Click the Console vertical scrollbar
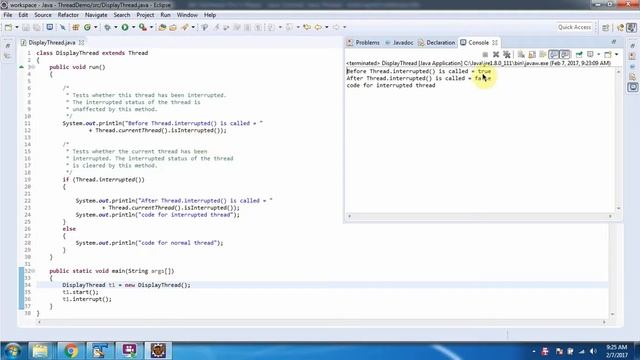This screenshot has height=360, width=640. pyautogui.click(x=618, y=140)
